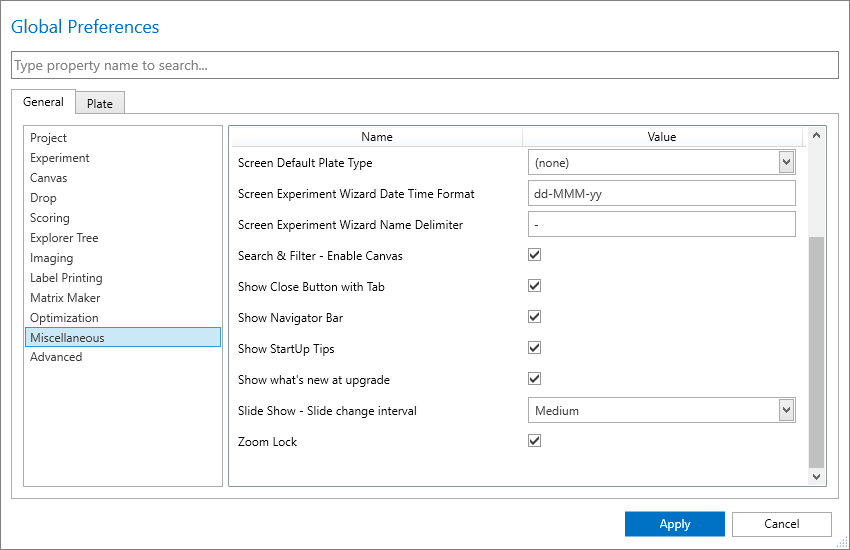Choose Advanced in the category list
850x550 pixels.
click(x=56, y=357)
